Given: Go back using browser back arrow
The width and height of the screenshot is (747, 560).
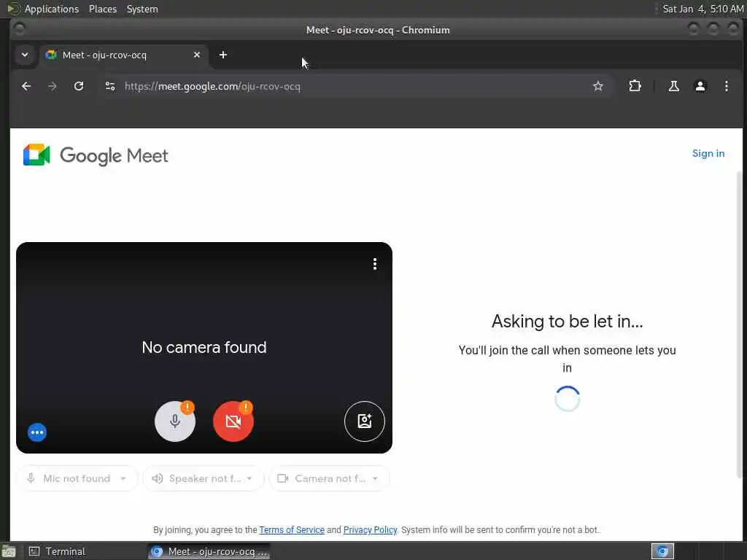Looking at the screenshot, I should click(26, 86).
